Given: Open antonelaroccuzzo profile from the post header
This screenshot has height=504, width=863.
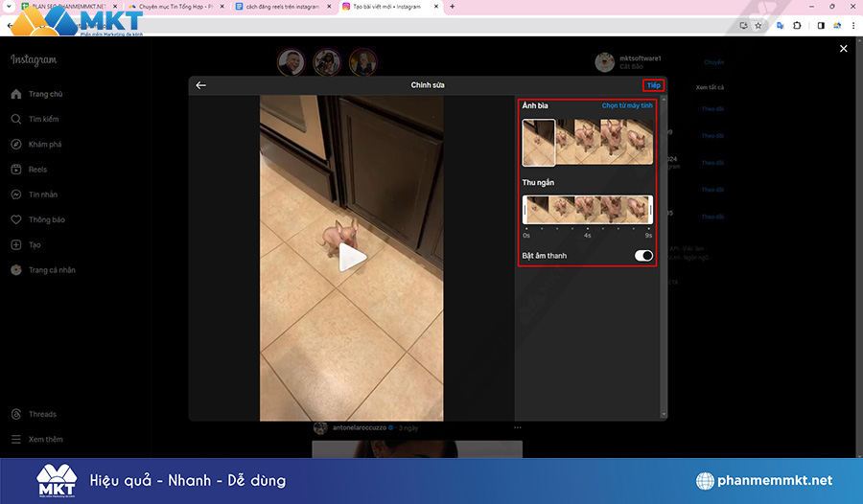Looking at the screenshot, I should tap(360, 427).
